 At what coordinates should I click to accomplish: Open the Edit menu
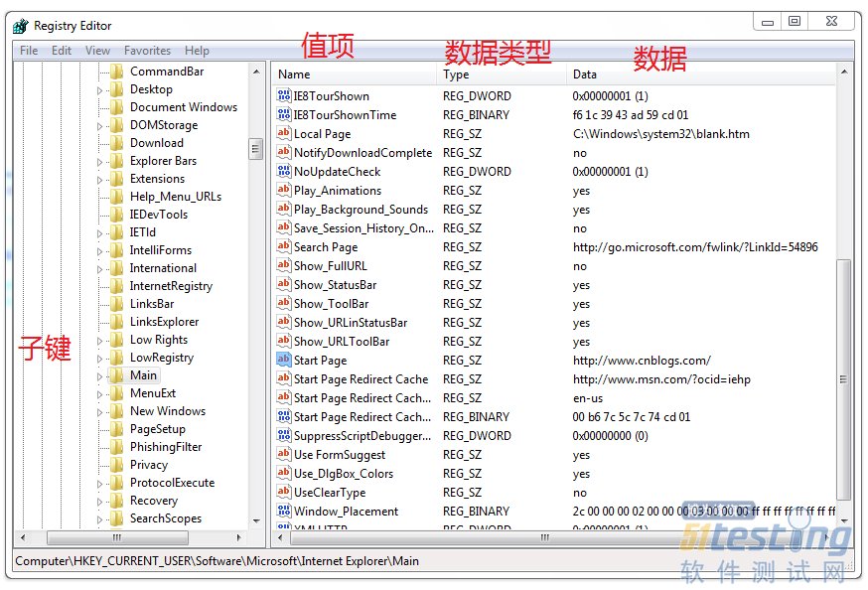point(62,51)
